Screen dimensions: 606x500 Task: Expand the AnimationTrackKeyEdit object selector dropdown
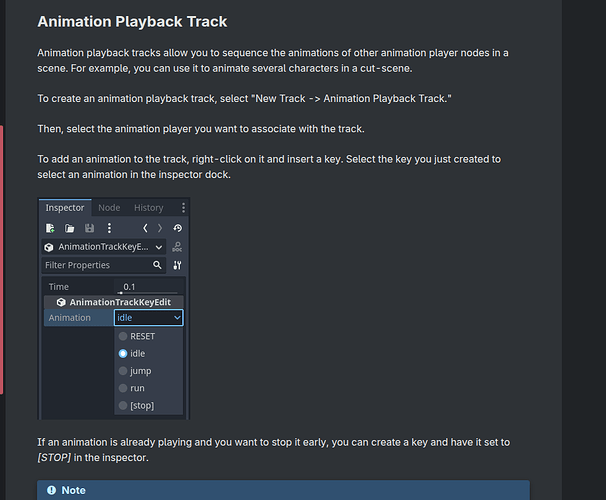pos(104,246)
